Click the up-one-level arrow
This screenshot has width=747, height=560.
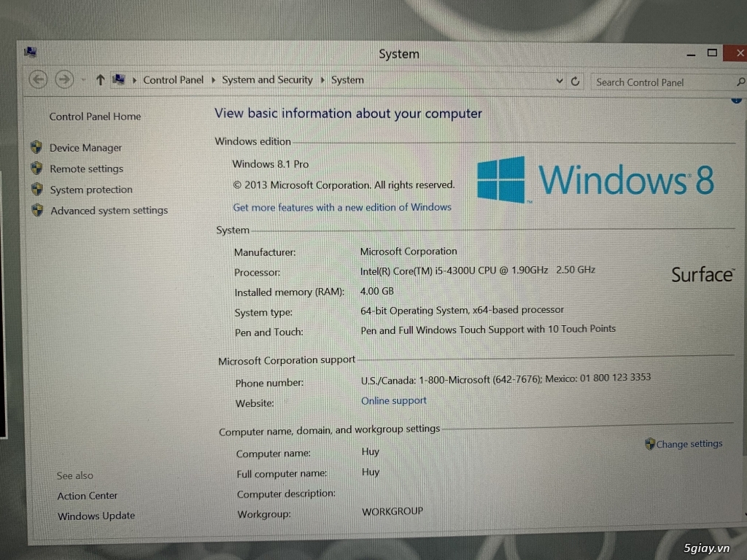[x=100, y=79]
